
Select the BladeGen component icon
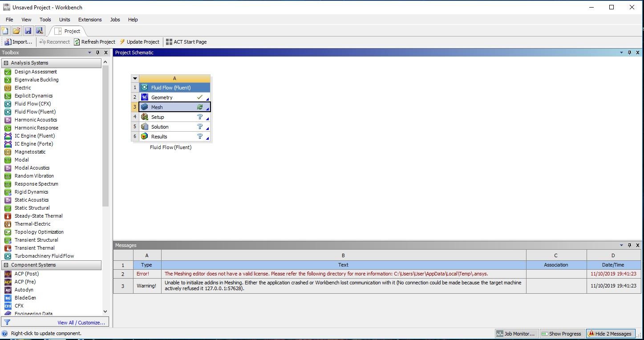[8, 298]
